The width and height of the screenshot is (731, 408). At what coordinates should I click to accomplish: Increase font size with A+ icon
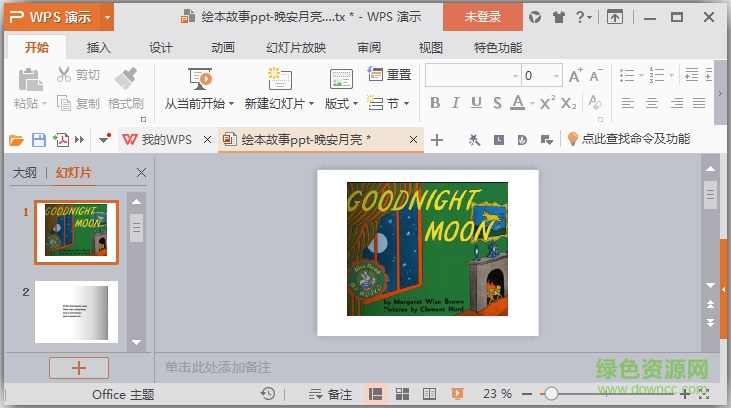coord(575,76)
